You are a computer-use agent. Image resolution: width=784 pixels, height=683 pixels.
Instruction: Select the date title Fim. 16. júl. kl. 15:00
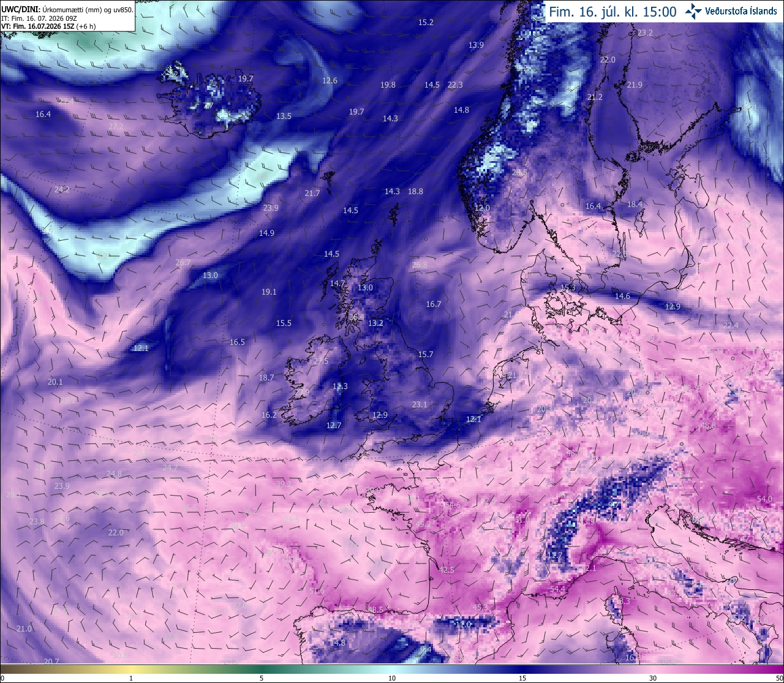(612, 12)
